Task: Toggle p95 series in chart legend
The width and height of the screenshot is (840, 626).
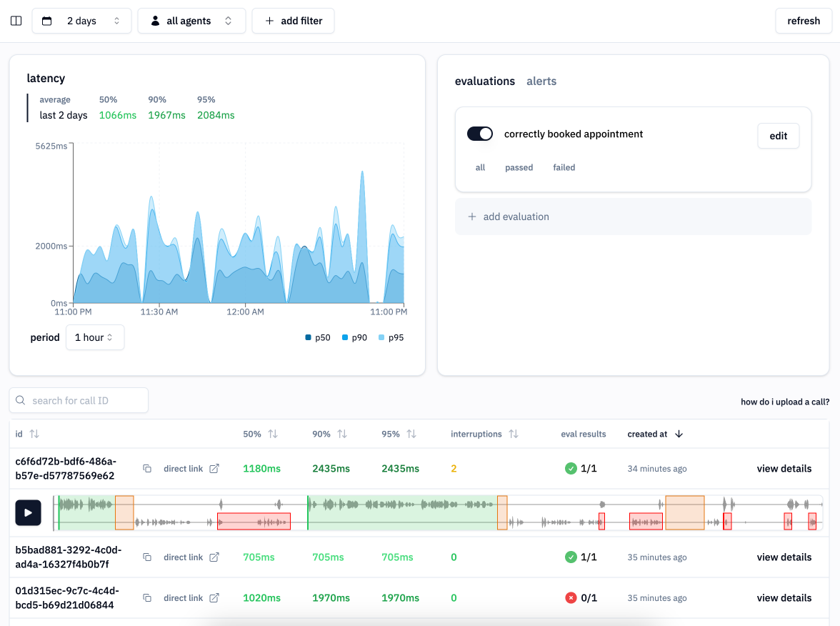Action: pyautogui.click(x=391, y=337)
